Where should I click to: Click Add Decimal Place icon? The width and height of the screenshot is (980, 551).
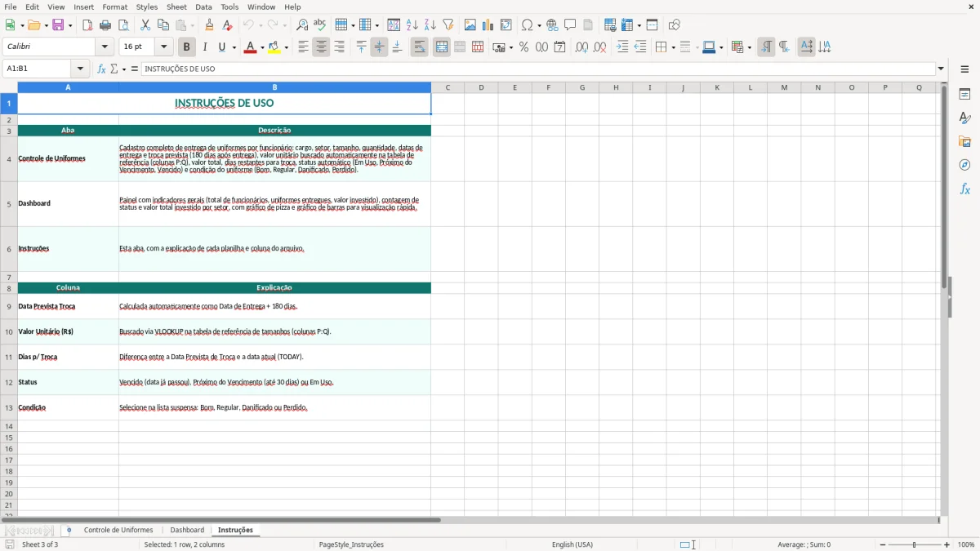[581, 47]
